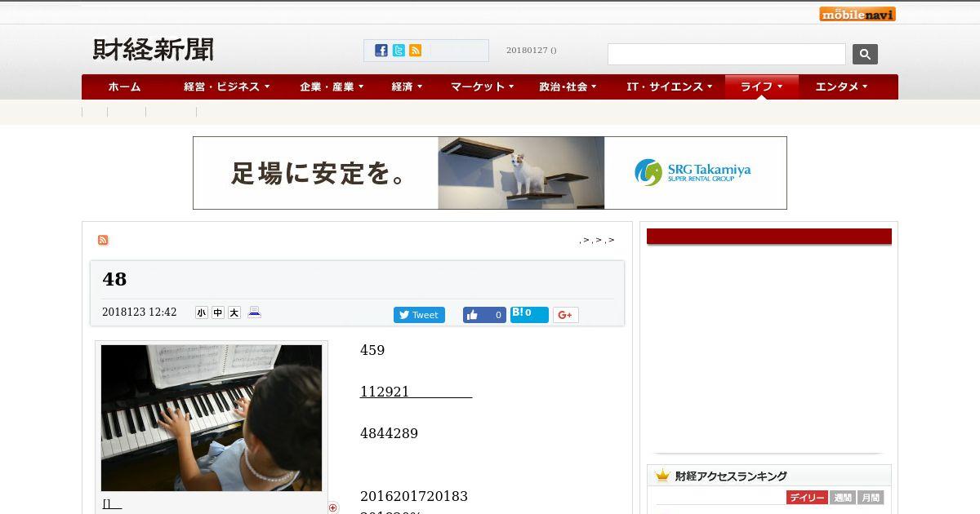Click the Google+ share button
The width and height of the screenshot is (980, 514).
pyautogui.click(x=566, y=315)
